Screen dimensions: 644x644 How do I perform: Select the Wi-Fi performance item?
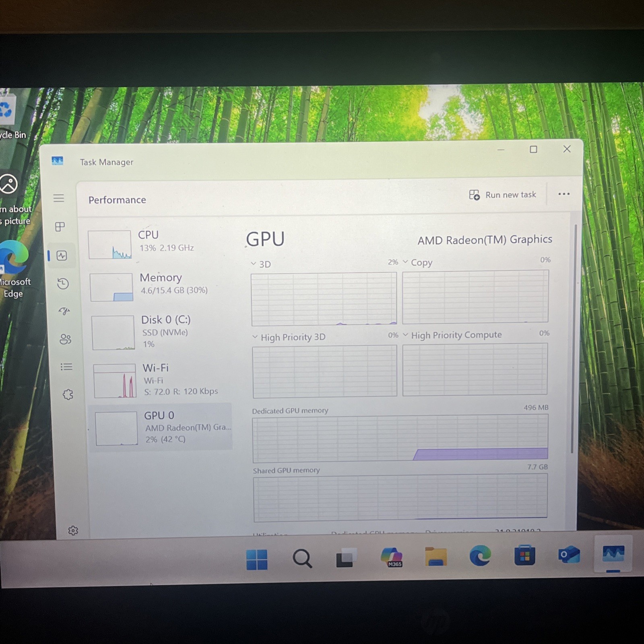pos(163,380)
